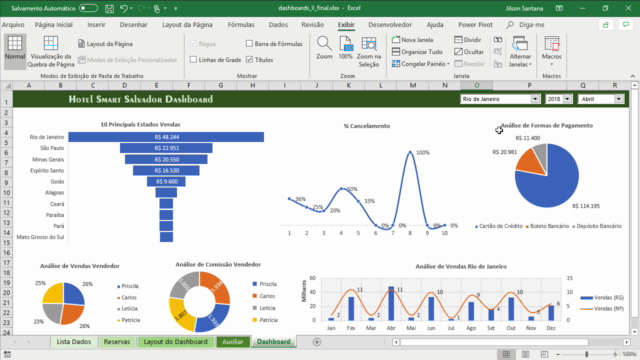
Task: Open Power Pivot tab
Action: pos(475,25)
